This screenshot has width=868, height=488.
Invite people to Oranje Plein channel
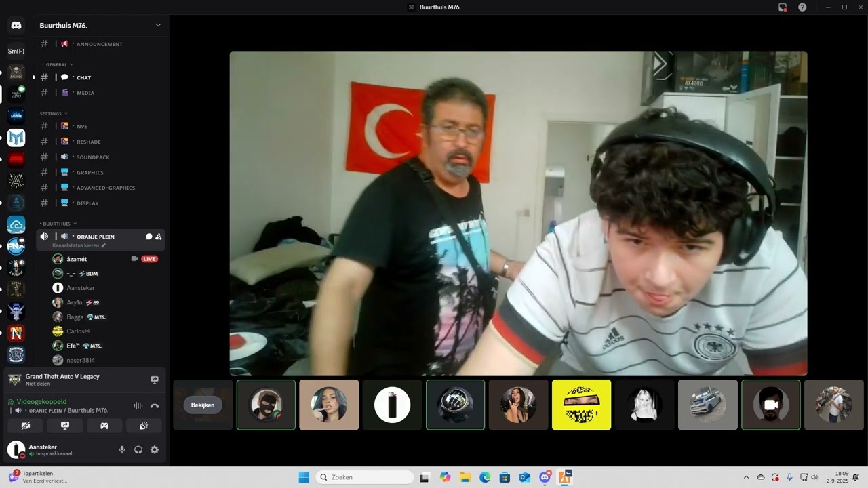point(158,237)
